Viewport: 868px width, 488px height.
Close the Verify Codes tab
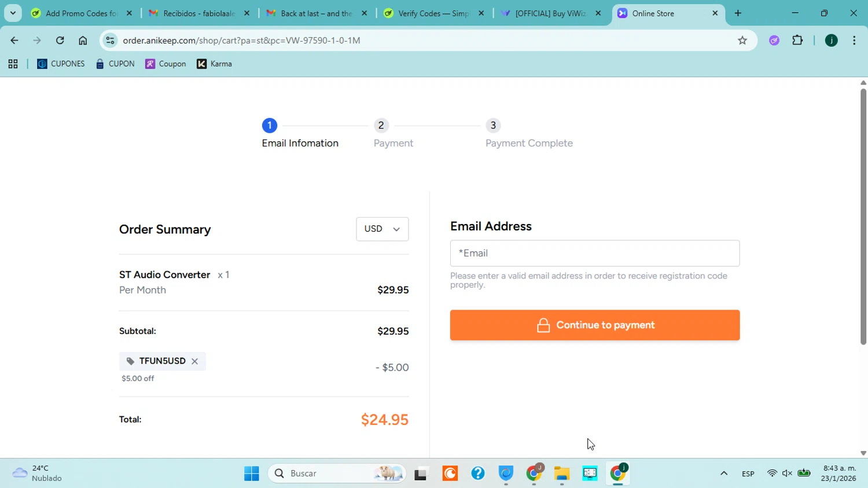click(x=481, y=13)
